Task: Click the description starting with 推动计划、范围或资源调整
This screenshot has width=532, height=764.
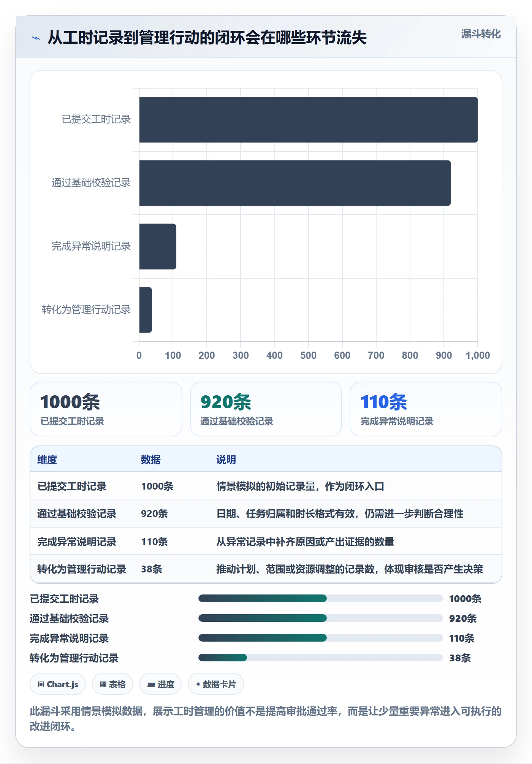Action: (x=350, y=569)
